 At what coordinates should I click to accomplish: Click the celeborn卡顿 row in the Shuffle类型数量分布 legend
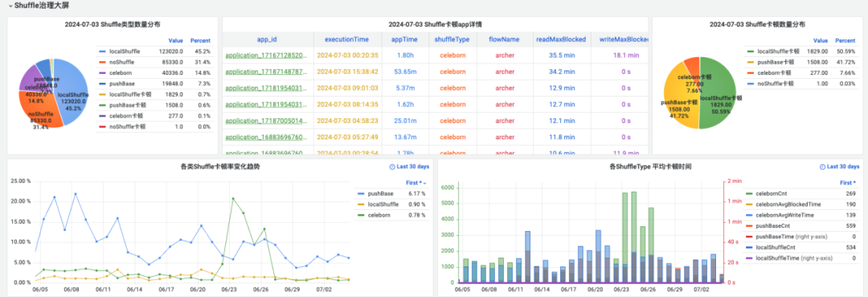tap(154, 116)
